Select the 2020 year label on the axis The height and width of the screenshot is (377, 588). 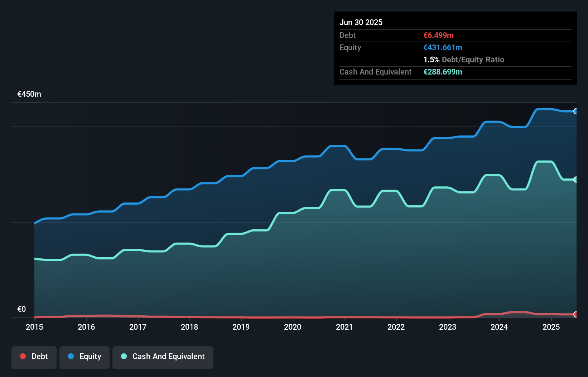tap(293, 327)
